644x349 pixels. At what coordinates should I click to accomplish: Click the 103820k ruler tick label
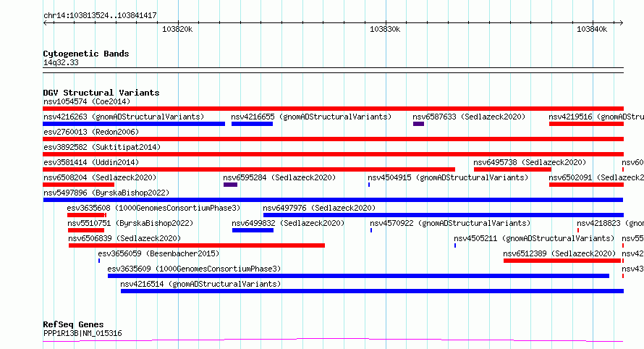(x=177, y=29)
